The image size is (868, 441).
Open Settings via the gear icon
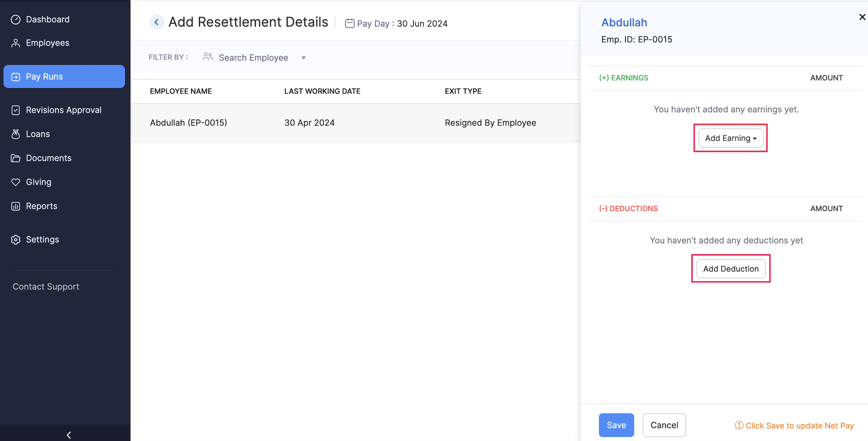click(16, 239)
